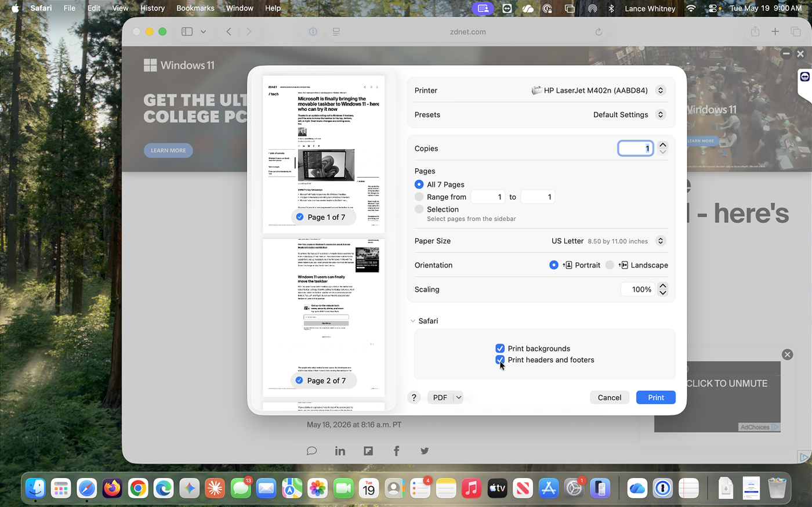The image size is (812, 507).
Task: Launch Google Chrome from the Dock
Action: pyautogui.click(x=138, y=488)
